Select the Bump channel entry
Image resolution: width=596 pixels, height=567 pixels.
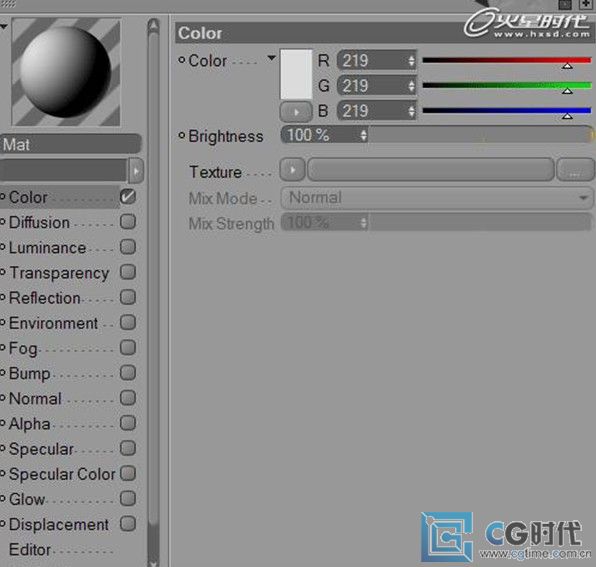coord(29,374)
